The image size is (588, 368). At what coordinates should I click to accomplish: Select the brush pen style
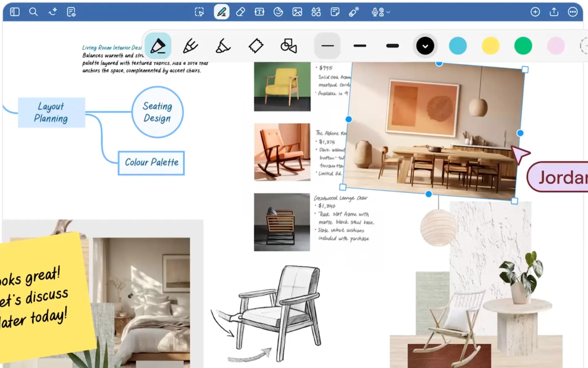190,46
